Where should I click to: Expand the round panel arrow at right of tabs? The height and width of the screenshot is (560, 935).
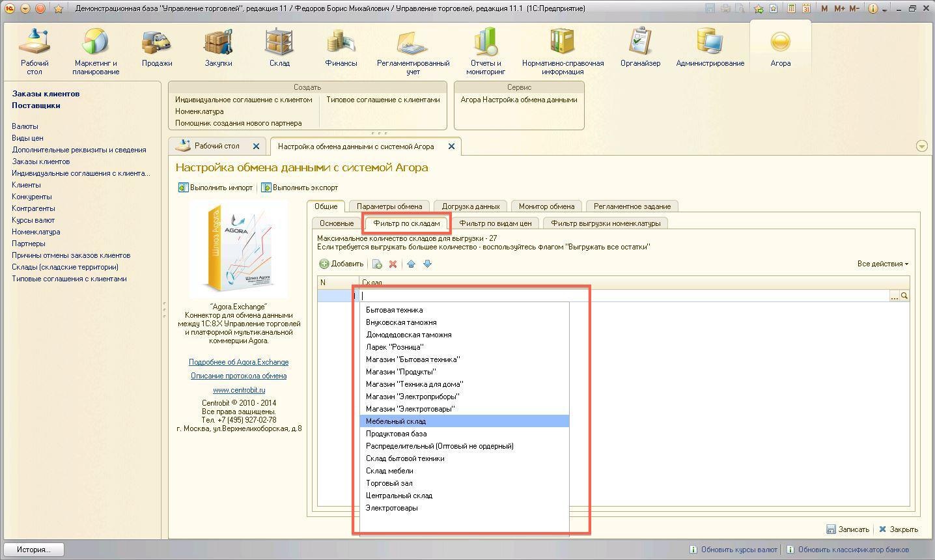(921, 146)
